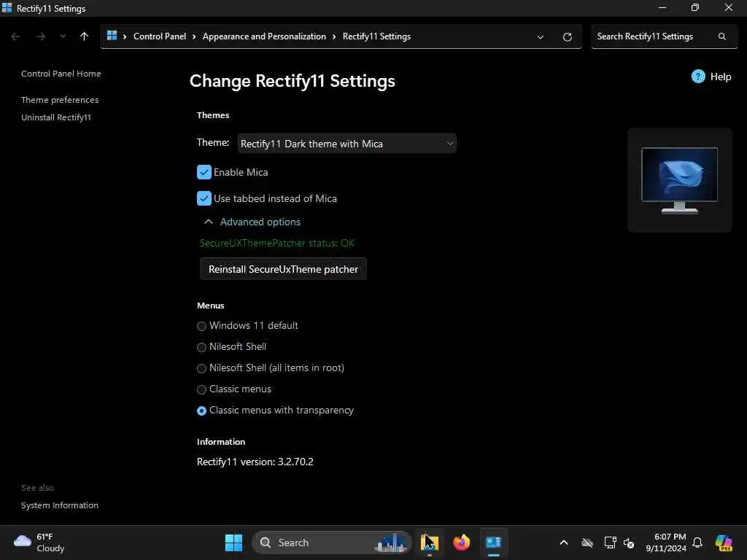Image resolution: width=747 pixels, height=560 pixels.
Task: Focus the Search Rectify11 Settings box
Action: (x=664, y=36)
